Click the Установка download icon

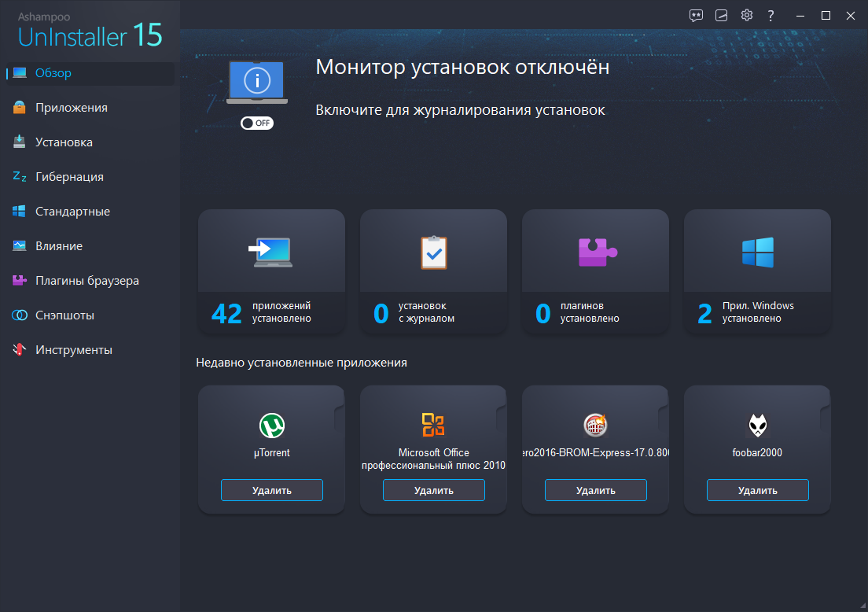pos(20,142)
